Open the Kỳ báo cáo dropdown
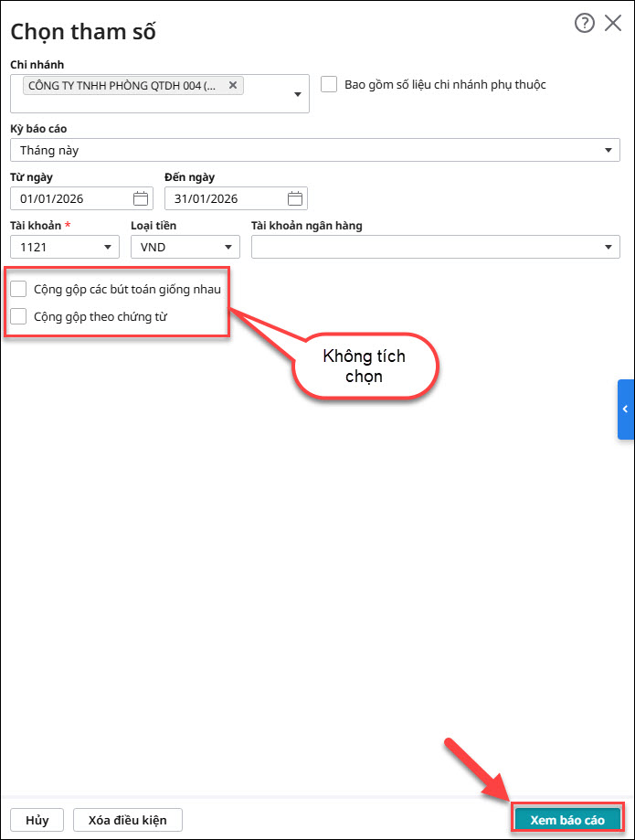 click(x=609, y=150)
